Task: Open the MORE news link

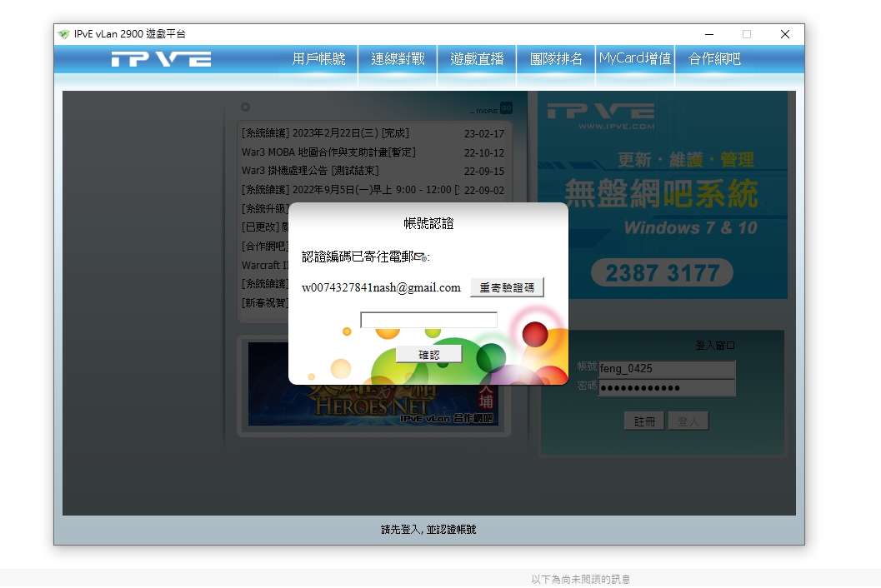Action: pyautogui.click(x=484, y=111)
